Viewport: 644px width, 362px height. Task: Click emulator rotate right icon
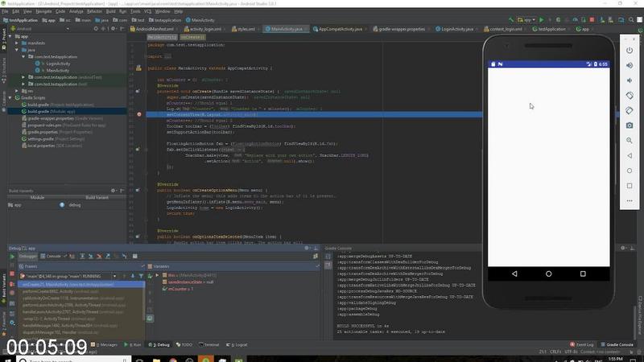click(x=630, y=110)
